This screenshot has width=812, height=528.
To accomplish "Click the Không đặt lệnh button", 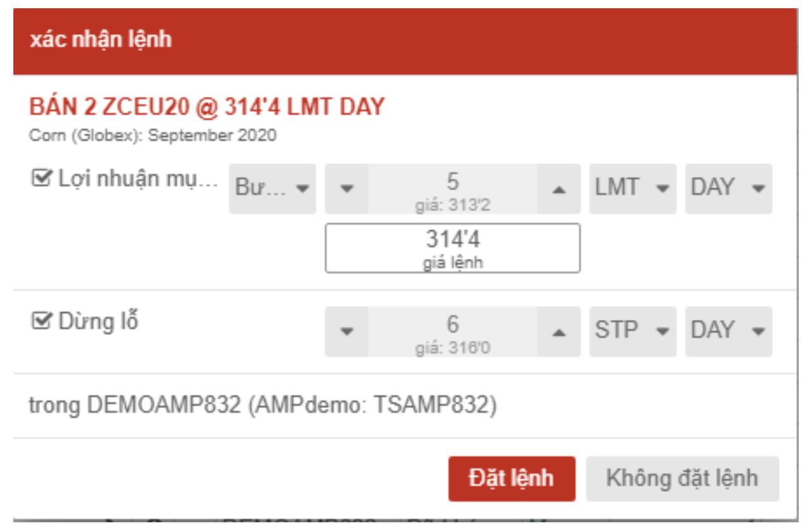I will (682, 478).
